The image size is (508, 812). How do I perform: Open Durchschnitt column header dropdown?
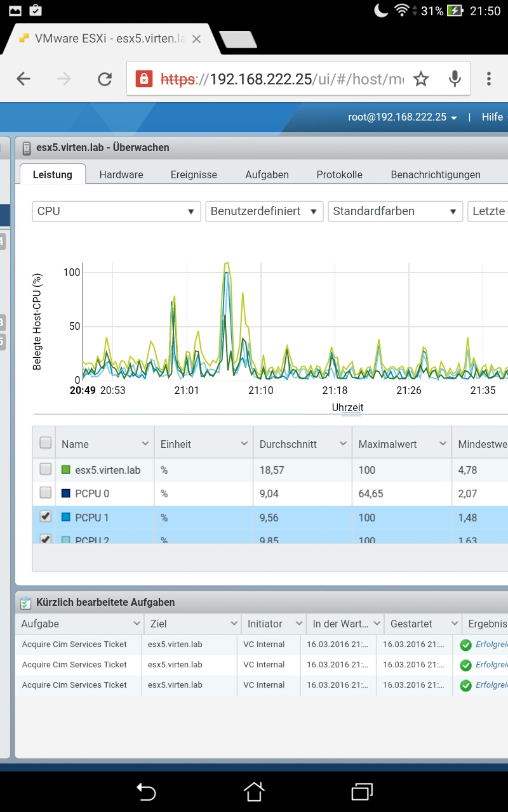[x=343, y=444]
